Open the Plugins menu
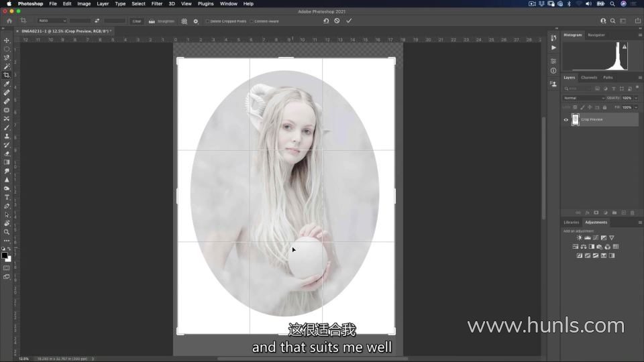Viewport: 644px width, 362px height. (x=206, y=4)
